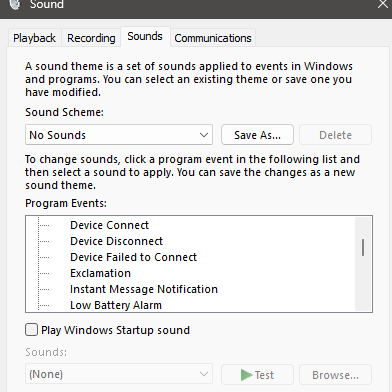The image size is (392, 392).
Task: Select the Low Battery Alarm event
Action: pyautogui.click(x=116, y=305)
